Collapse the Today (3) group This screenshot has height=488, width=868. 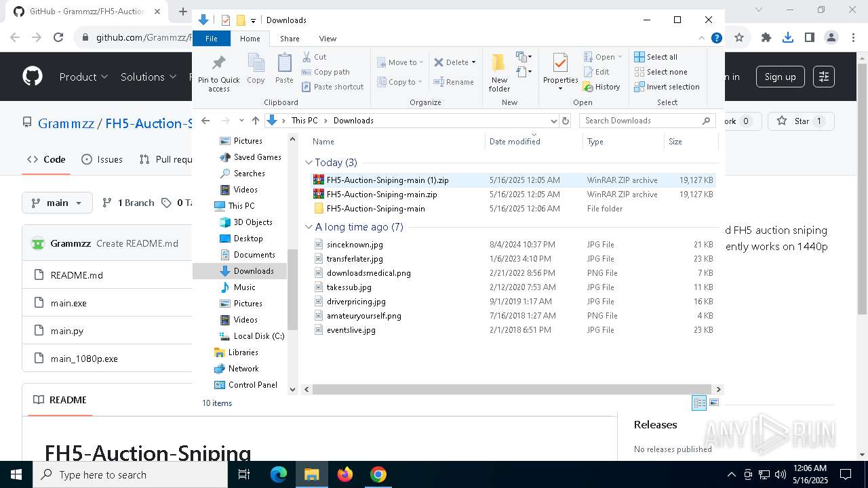pyautogui.click(x=309, y=163)
